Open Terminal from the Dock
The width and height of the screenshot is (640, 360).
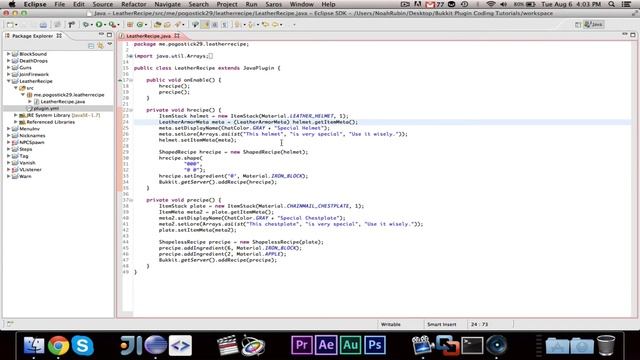click(472, 345)
